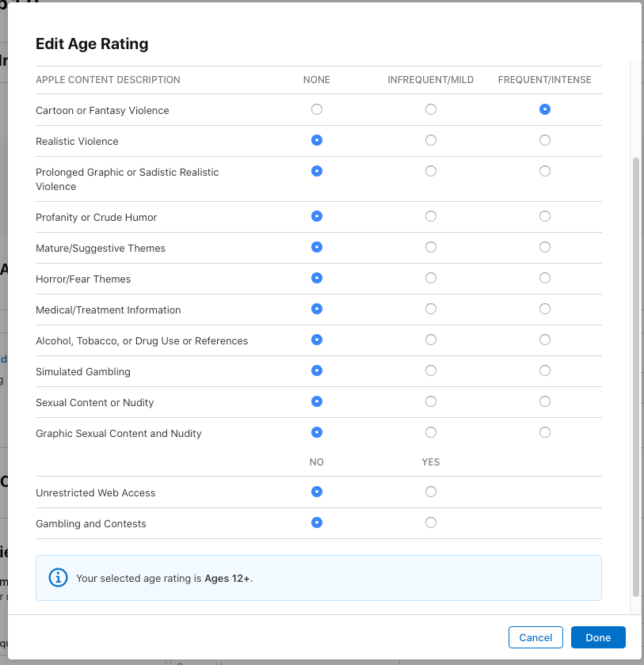Choose Frequent/Intense for Horror/Fear Themes

coord(545,278)
